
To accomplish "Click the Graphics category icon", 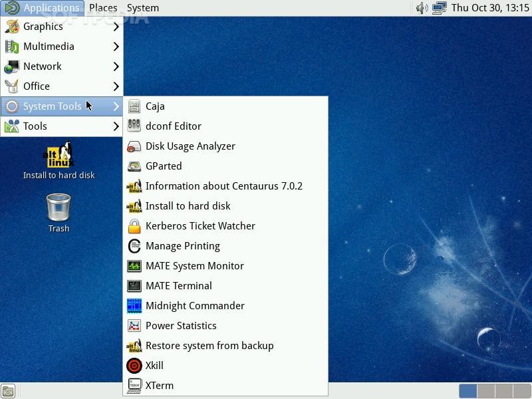I will (12, 27).
